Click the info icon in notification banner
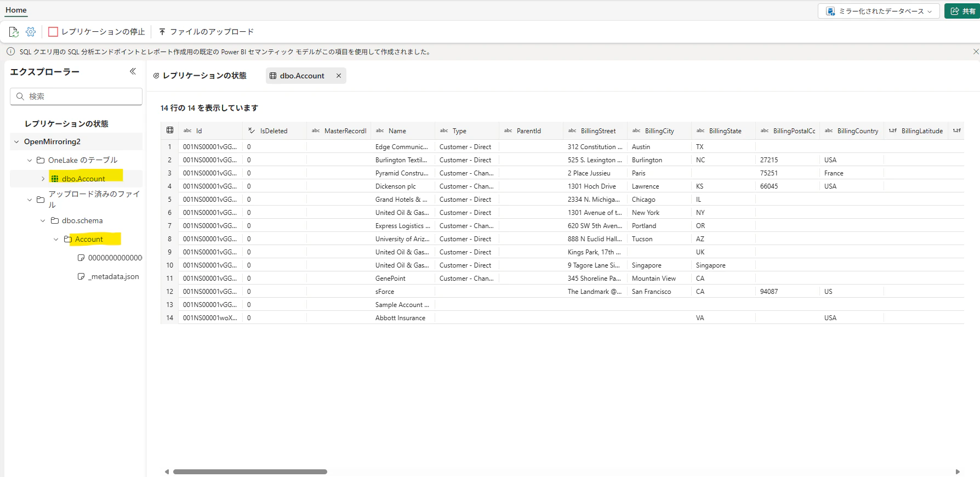 10,52
